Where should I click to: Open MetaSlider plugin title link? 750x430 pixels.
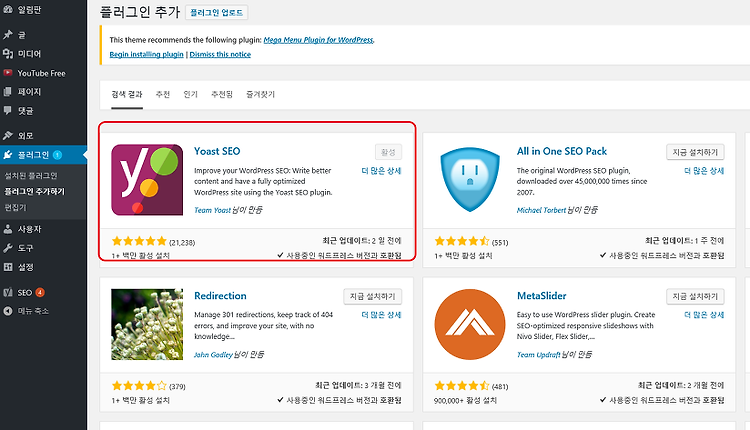click(x=541, y=296)
